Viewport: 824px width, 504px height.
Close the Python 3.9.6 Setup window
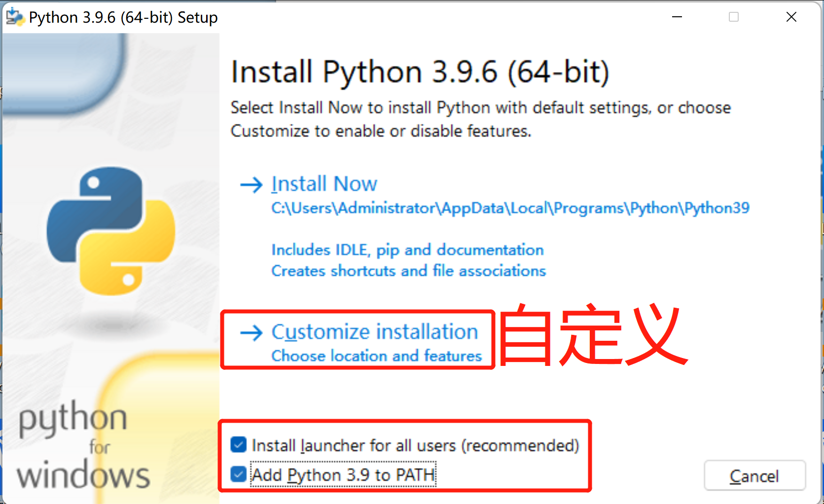[791, 17]
